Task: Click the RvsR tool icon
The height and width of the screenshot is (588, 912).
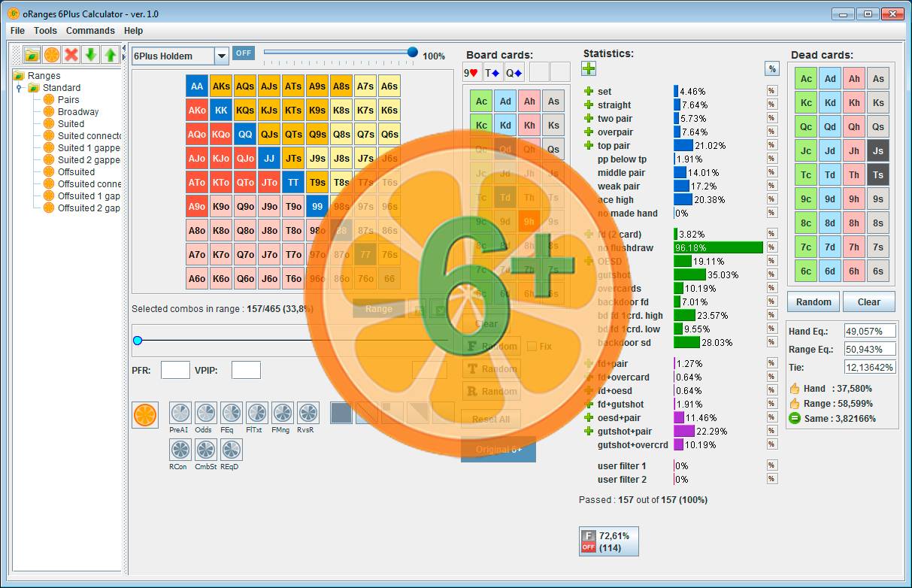Action: 307,413
